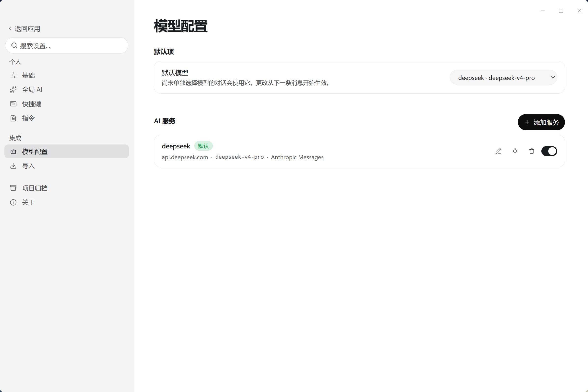The image size is (588, 392).
Task: Click the 添加服务 button
Action: click(x=541, y=122)
